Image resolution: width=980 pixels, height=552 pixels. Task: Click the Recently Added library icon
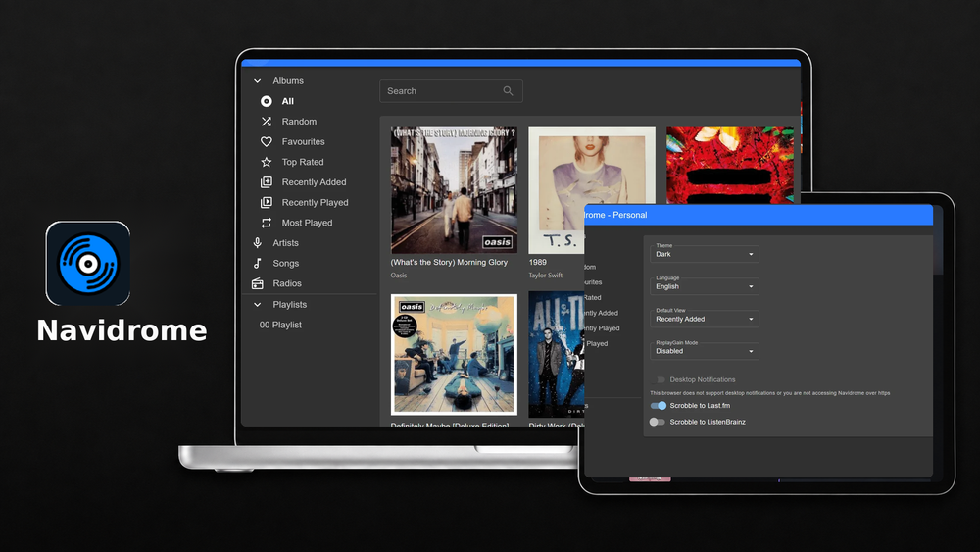click(x=267, y=182)
